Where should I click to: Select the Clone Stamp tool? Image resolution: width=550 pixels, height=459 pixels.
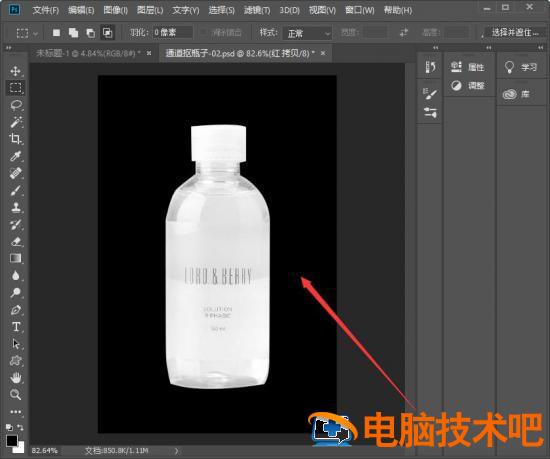point(15,207)
